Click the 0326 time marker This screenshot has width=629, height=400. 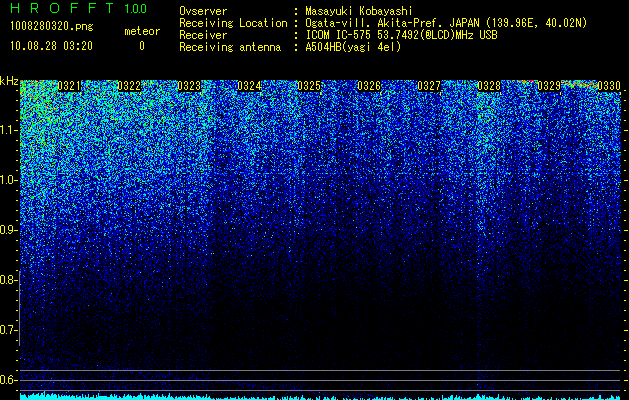coord(369,86)
